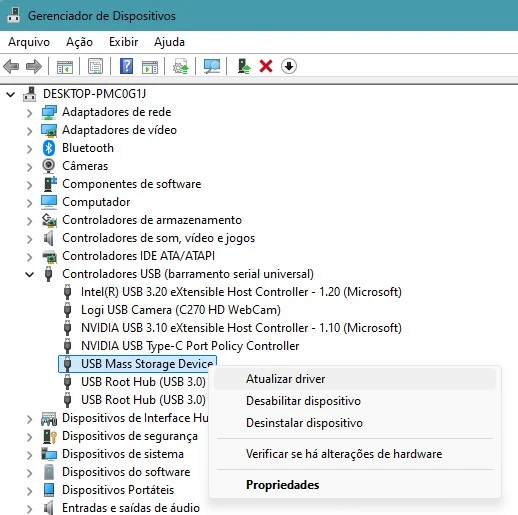The image size is (518, 515).
Task: Click the Forward arrow toolbar icon
Action: tap(34, 66)
